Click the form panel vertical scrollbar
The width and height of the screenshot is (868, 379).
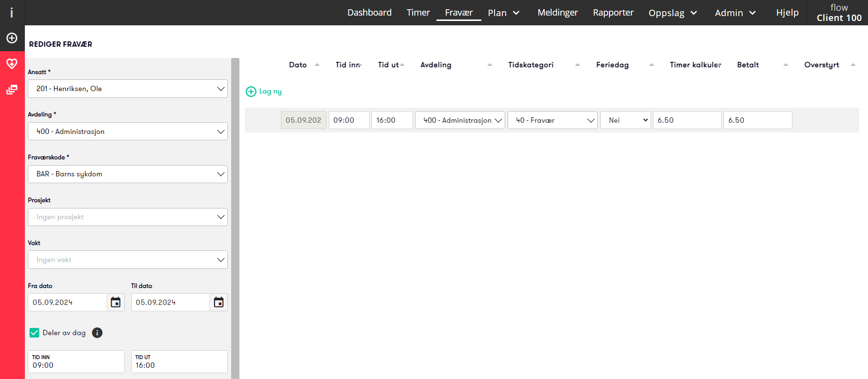[x=235, y=218]
